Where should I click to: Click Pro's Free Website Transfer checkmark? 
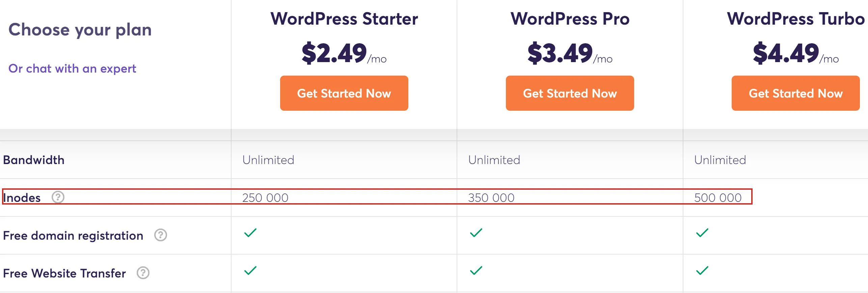click(x=476, y=270)
